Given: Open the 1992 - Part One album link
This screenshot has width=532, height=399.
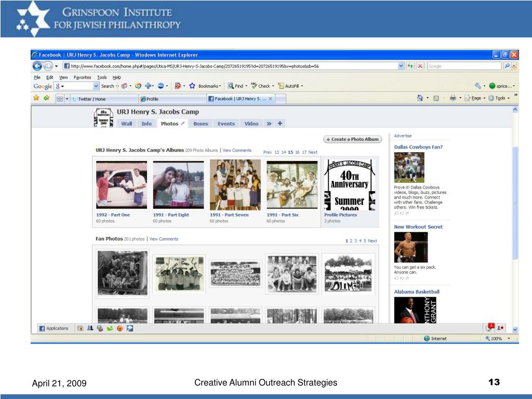Looking at the screenshot, I should (113, 215).
